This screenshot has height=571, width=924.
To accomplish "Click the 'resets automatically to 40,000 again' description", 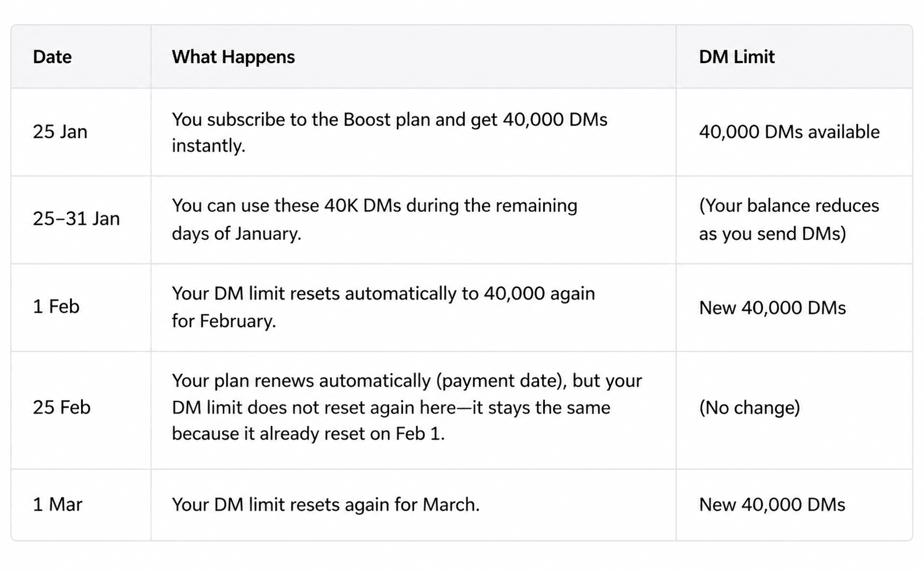I will point(383,307).
